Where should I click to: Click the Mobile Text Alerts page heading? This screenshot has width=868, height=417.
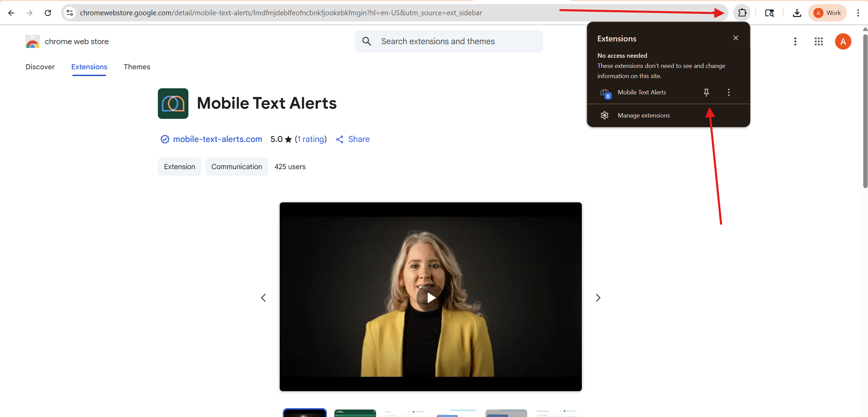[x=267, y=103]
